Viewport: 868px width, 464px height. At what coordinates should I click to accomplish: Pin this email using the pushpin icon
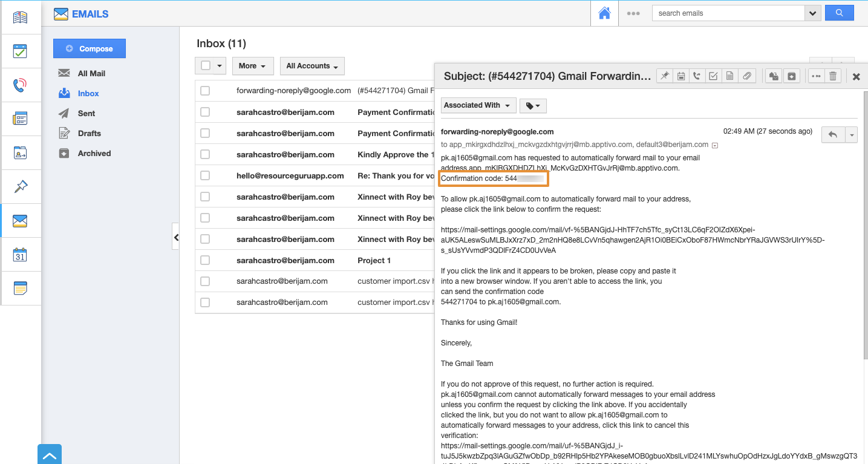click(665, 76)
